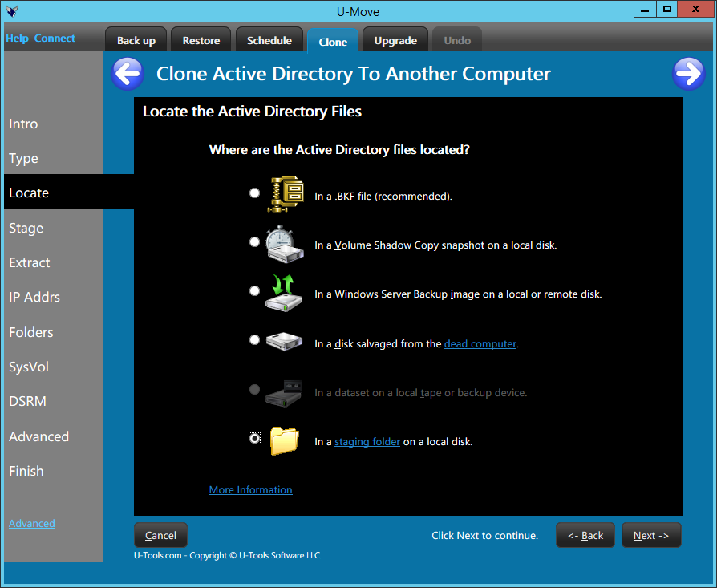The image size is (717, 588).
Task: Click the salvaged disk drive icon
Action: point(284,342)
